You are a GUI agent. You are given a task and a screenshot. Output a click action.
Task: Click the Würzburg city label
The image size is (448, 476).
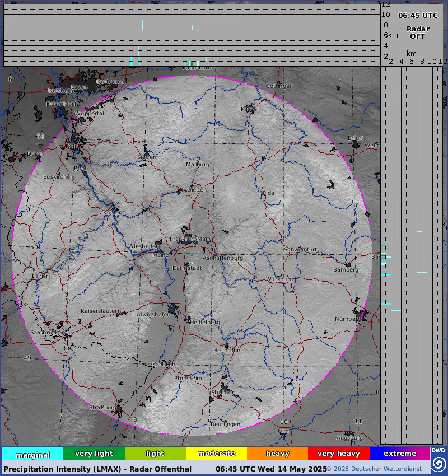[x=279, y=279]
